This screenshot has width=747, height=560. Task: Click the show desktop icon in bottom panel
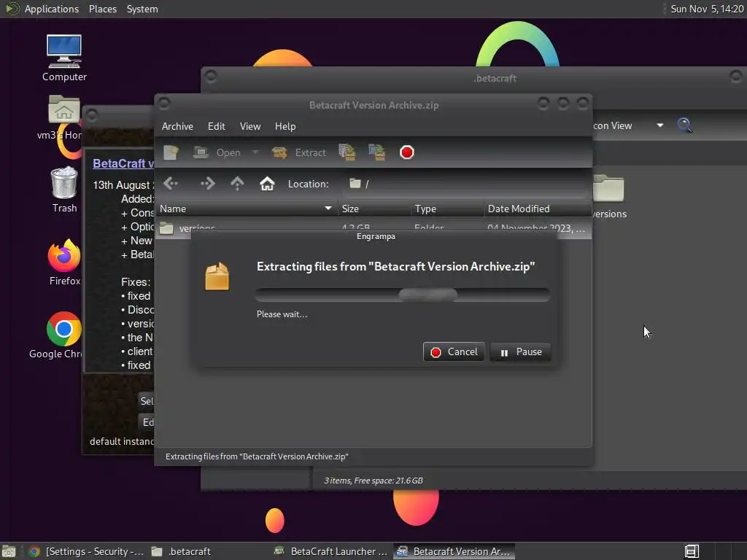tap(9, 551)
